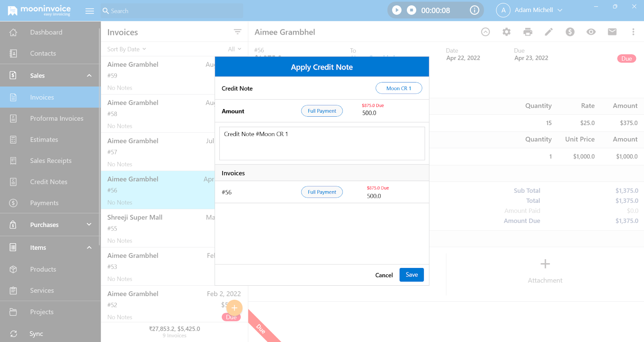This screenshot has width=644, height=342.
Task: Select invoice #57 Aimee Grambhel
Action: click(158, 152)
